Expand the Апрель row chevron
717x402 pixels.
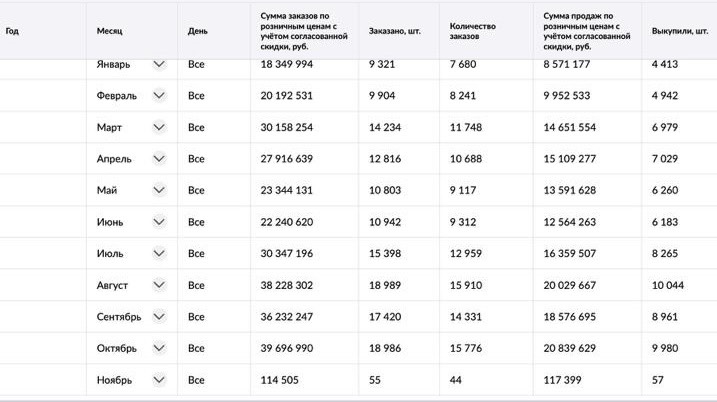pos(159,159)
